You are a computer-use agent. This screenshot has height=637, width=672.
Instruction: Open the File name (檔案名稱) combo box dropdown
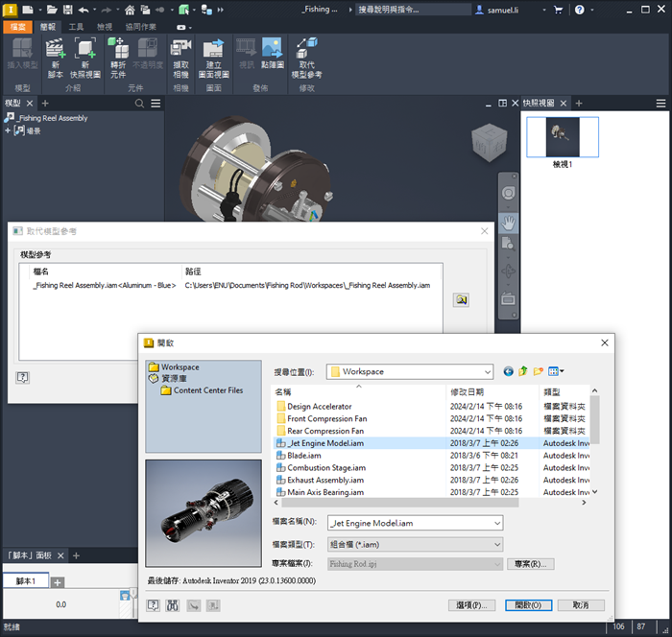pos(497,523)
